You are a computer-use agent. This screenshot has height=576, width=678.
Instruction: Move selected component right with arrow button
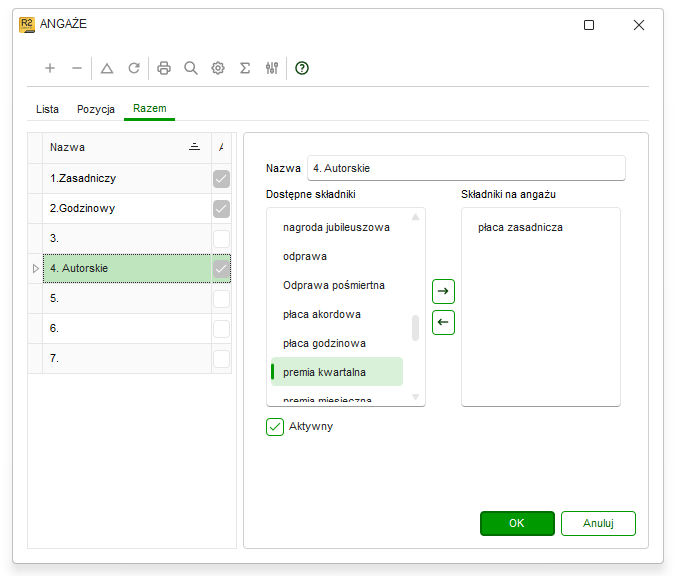[x=443, y=291]
